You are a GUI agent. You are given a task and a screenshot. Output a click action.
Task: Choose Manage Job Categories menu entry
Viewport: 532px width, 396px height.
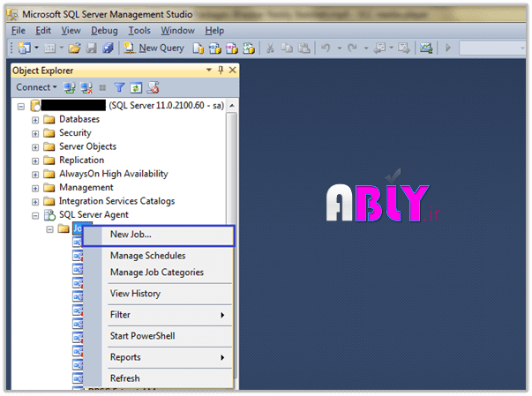point(159,273)
